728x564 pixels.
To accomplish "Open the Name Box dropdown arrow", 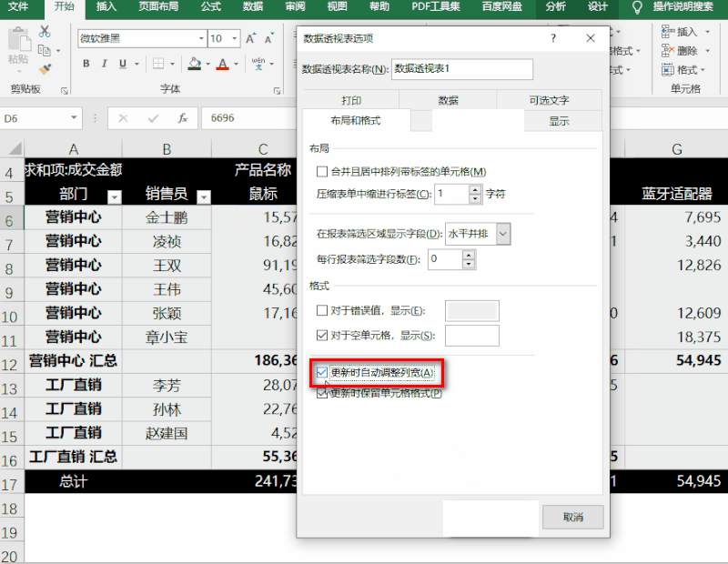I will click(x=74, y=118).
